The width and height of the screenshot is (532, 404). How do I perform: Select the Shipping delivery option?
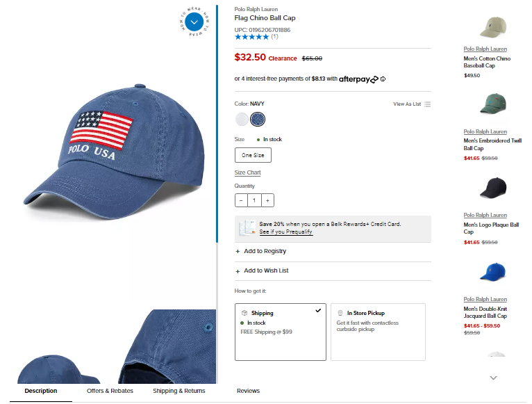281,332
